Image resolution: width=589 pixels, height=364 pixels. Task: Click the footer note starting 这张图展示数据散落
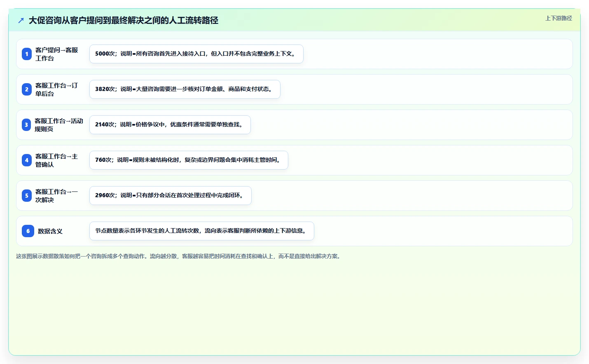(179, 256)
